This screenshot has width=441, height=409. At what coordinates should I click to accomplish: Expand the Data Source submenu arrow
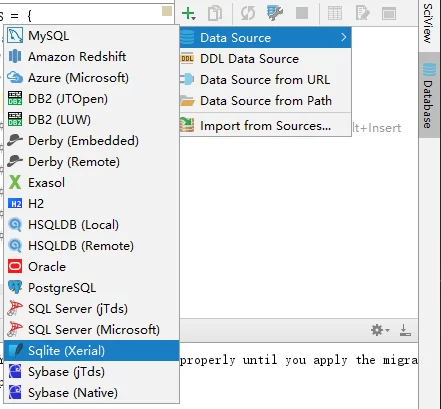coord(344,37)
